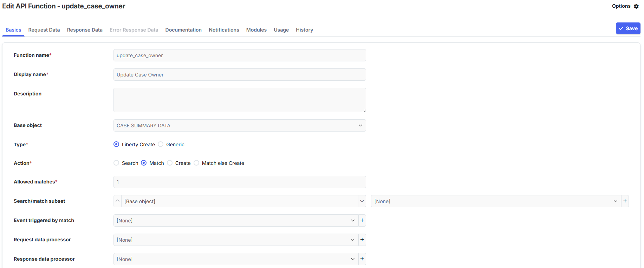Open Response data processor dropdown
This screenshot has width=644, height=268.
point(236,259)
